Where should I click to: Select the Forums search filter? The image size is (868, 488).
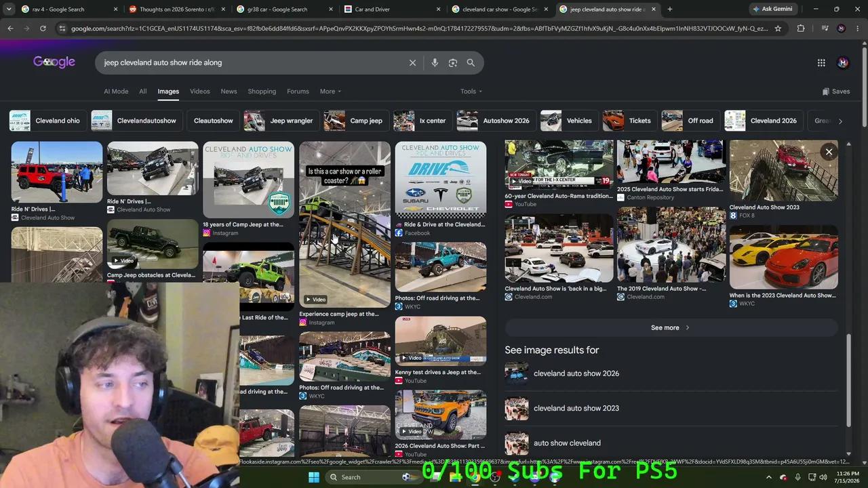click(x=298, y=91)
